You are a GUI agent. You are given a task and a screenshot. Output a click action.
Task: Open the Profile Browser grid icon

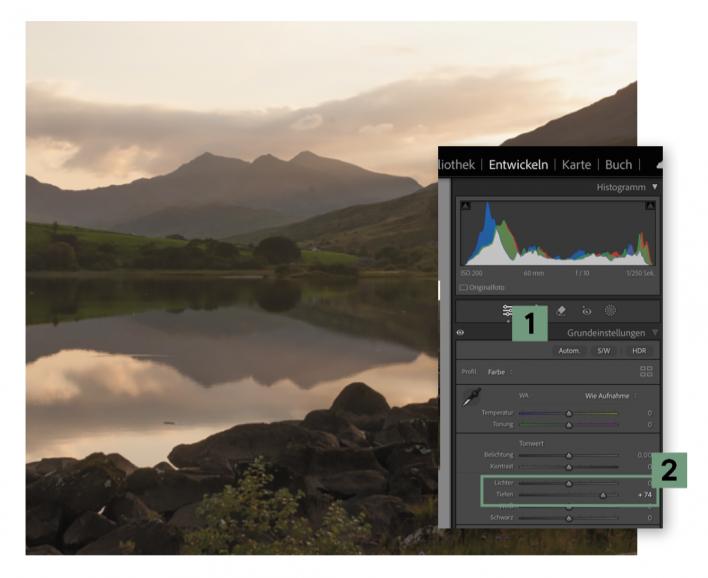tap(646, 371)
